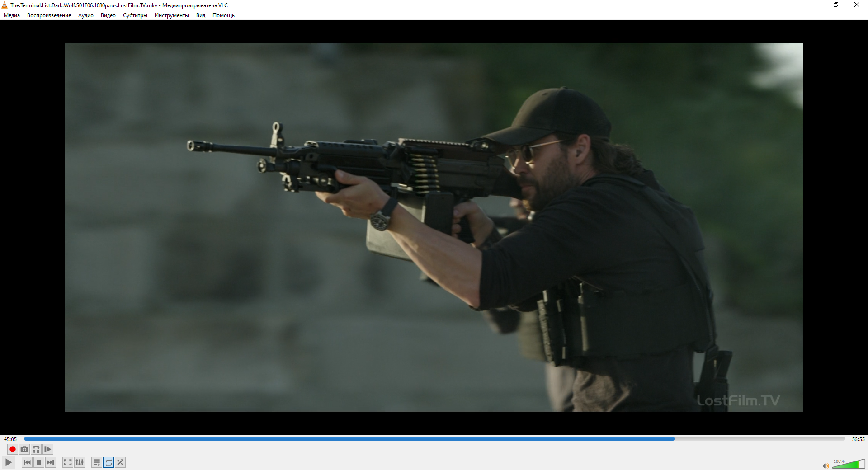The width and height of the screenshot is (868, 470).
Task: Expand the Инструменты menu
Action: pos(171,15)
